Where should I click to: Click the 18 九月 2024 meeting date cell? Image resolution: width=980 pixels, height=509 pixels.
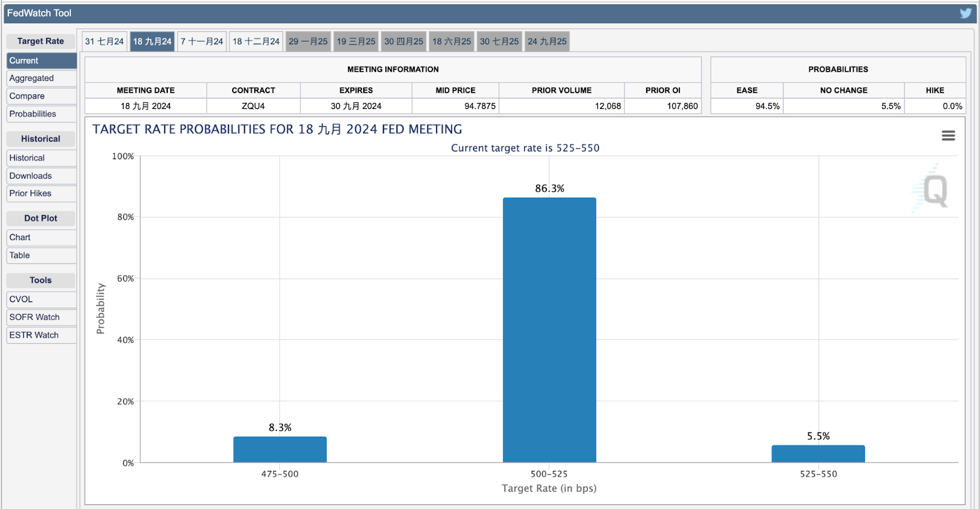pyautogui.click(x=146, y=106)
